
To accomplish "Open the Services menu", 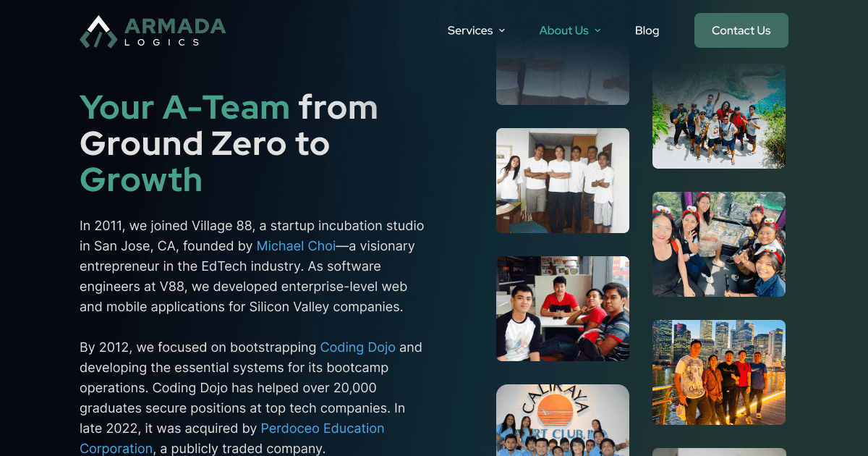I will coord(469,30).
